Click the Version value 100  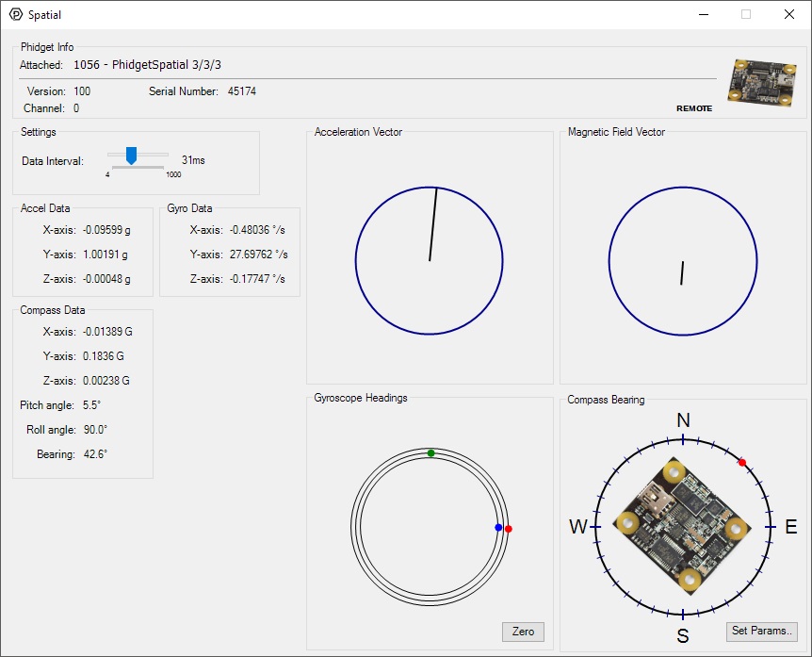[x=82, y=91]
